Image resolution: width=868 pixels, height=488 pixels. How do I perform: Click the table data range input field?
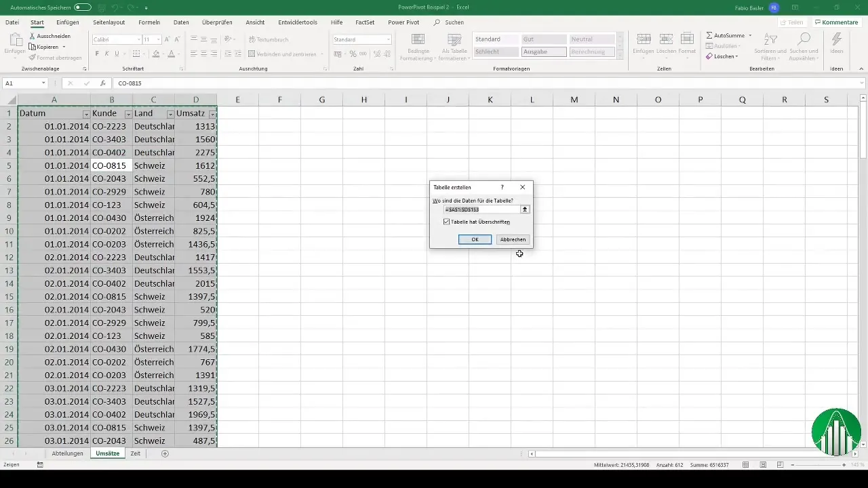pos(481,209)
